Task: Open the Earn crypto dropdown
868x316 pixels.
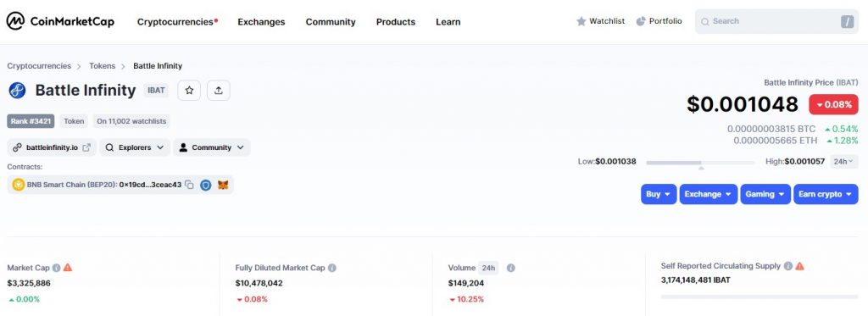Action: pos(826,194)
